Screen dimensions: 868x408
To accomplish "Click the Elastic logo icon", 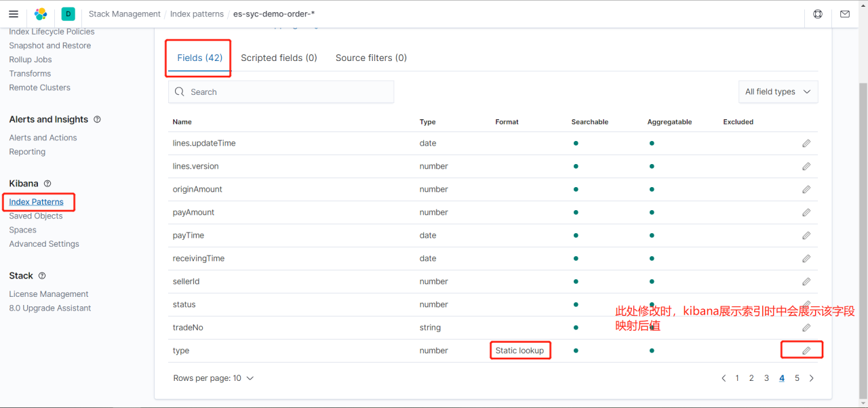I will coord(41,14).
